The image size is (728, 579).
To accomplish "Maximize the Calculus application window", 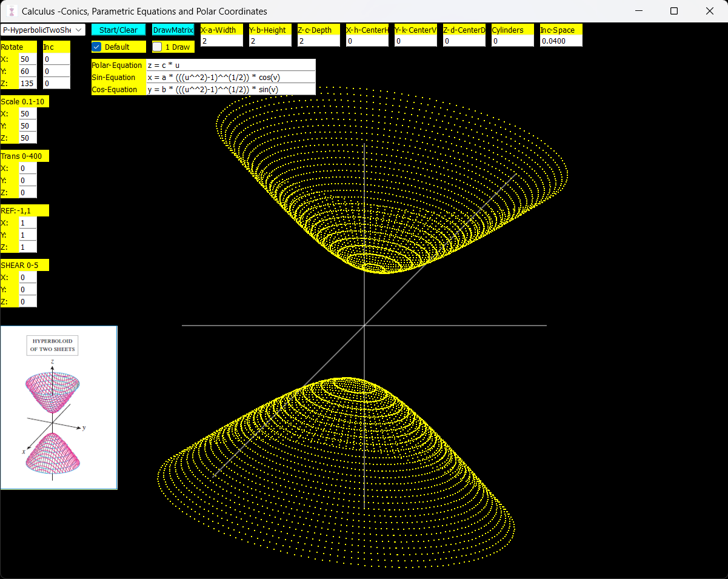I will pyautogui.click(x=674, y=11).
